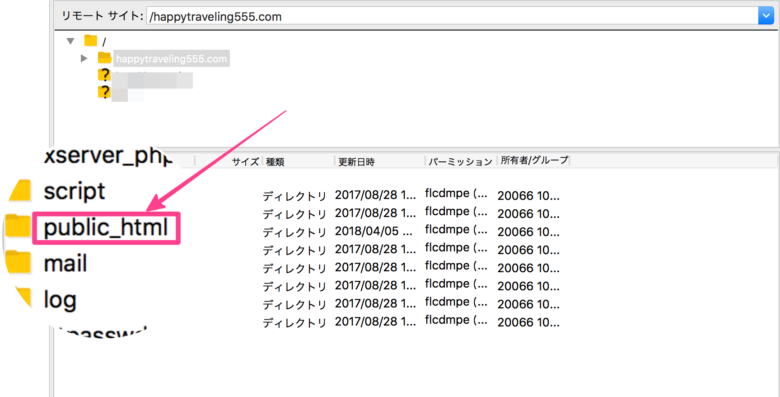780x397 pixels.
Task: Expand the happytraveling555.com folder node
Action: (84, 59)
